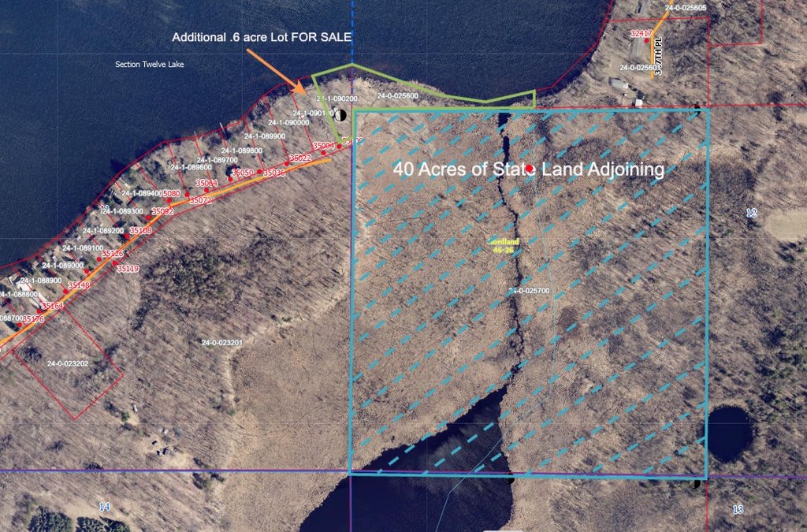
Task: Click the red address point for 35050
Action: click(260, 172)
